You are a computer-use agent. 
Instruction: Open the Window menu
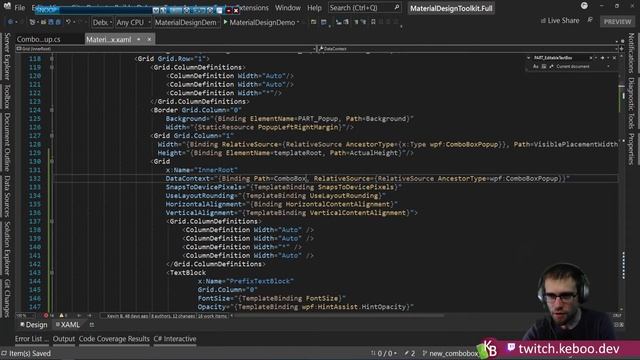click(288, 8)
